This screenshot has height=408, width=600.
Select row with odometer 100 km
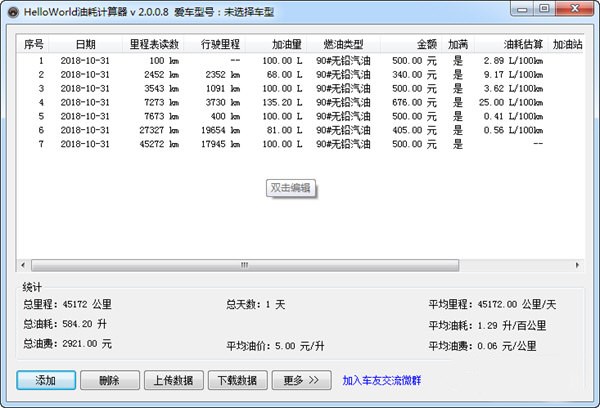[300, 60]
